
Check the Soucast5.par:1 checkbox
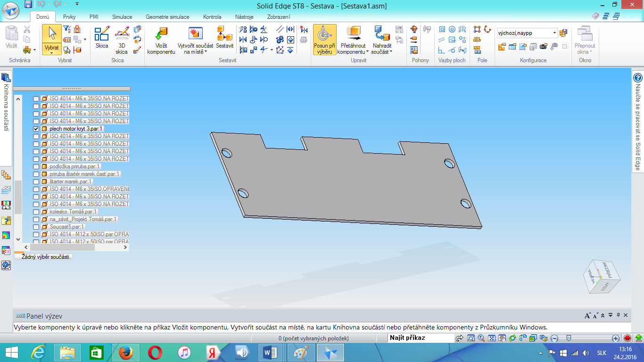point(36,227)
